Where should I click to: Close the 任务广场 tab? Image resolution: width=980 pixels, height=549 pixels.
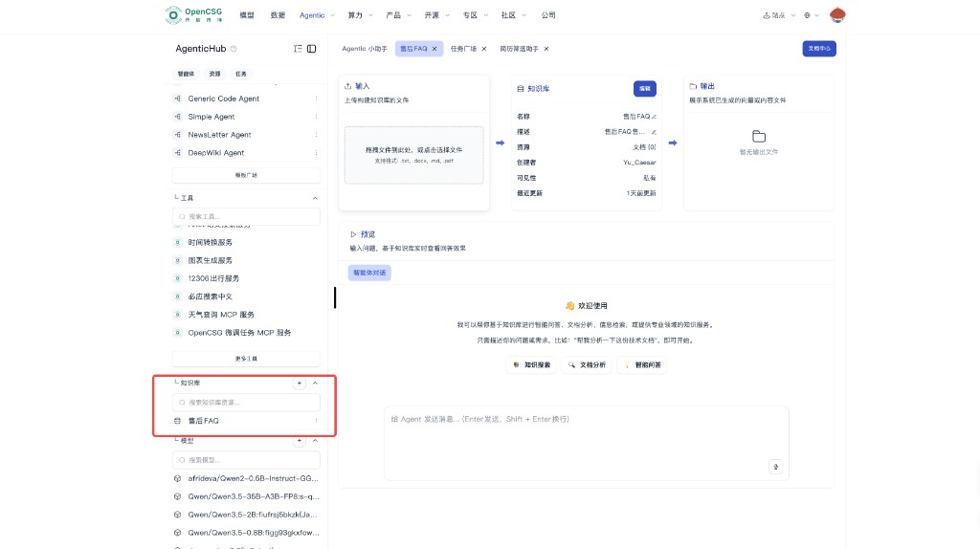coord(483,49)
